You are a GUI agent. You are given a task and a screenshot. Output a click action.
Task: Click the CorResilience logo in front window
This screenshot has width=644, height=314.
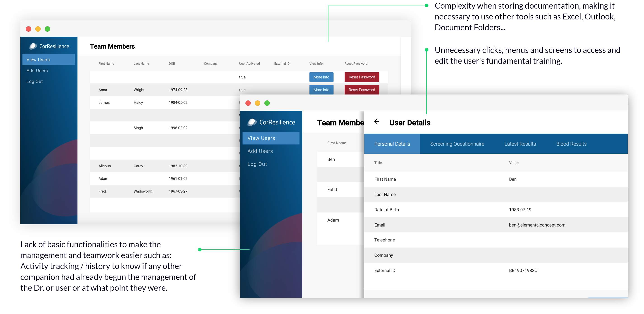pos(271,122)
